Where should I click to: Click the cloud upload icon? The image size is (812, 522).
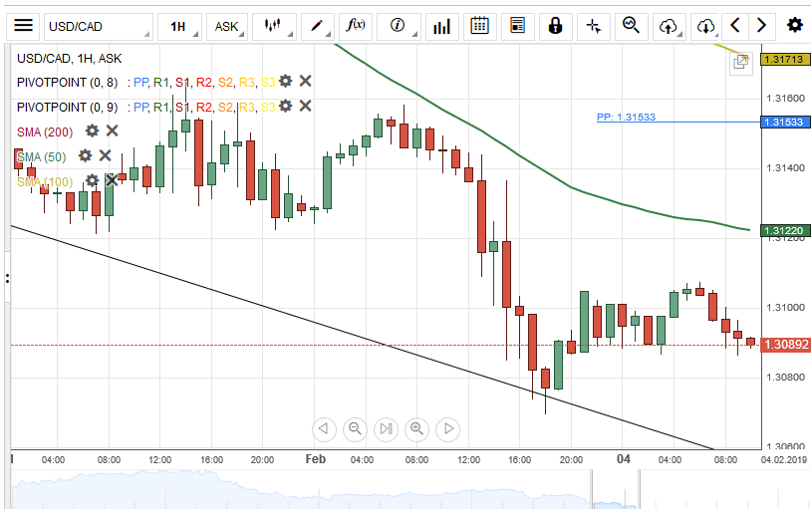pos(669,26)
